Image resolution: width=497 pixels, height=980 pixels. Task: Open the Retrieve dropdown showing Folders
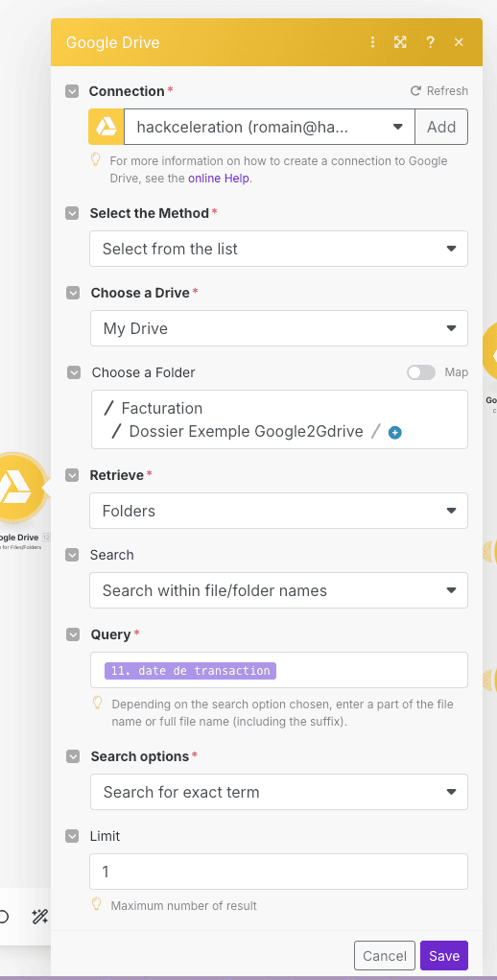278,511
